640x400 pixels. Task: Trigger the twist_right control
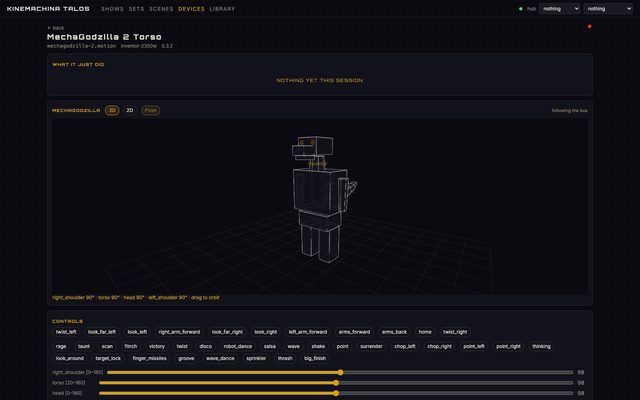coord(455,332)
